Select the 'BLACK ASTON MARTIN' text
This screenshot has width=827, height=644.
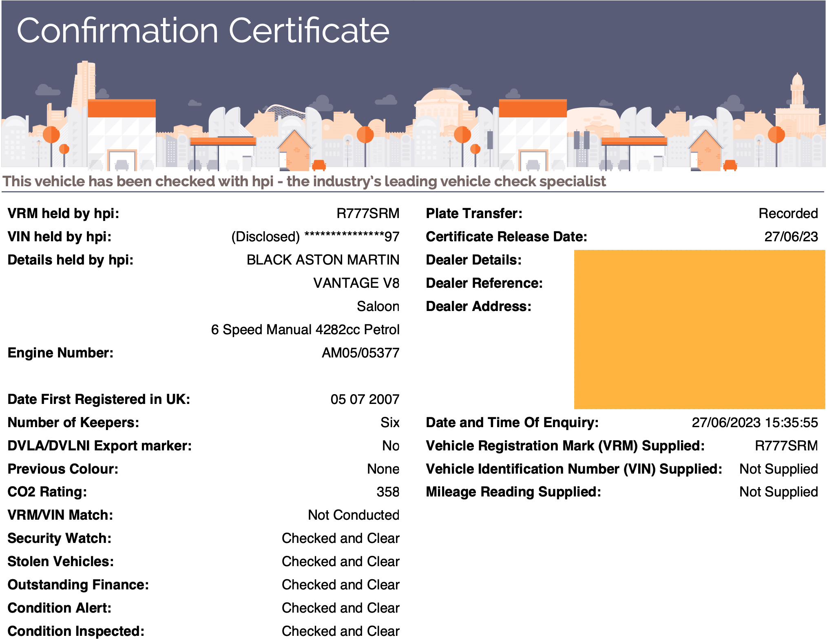coord(323,260)
